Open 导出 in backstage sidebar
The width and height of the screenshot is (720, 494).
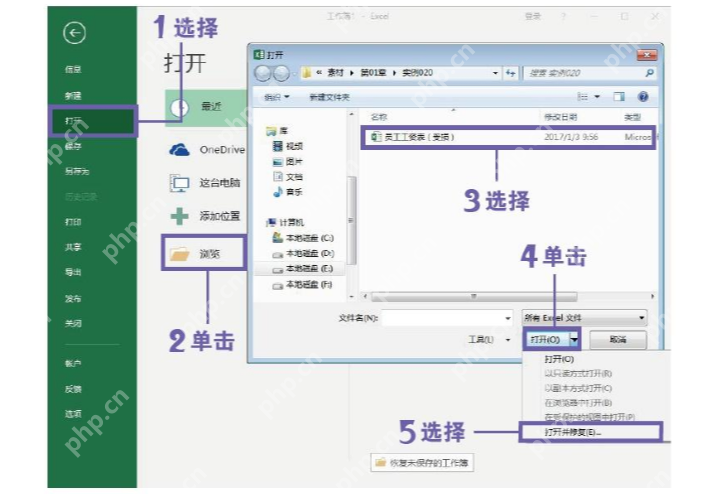pyautogui.click(x=73, y=272)
